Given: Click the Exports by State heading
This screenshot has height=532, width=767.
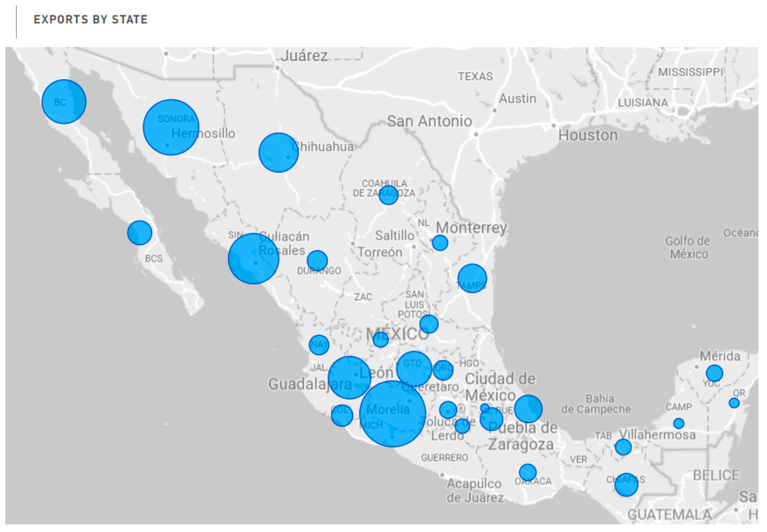Looking at the screenshot, I should (90, 19).
